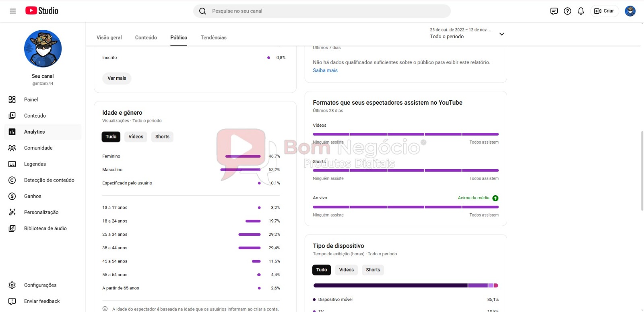Open the help question mark icon
Image resolution: width=644 pixels, height=312 pixels.
click(568, 11)
